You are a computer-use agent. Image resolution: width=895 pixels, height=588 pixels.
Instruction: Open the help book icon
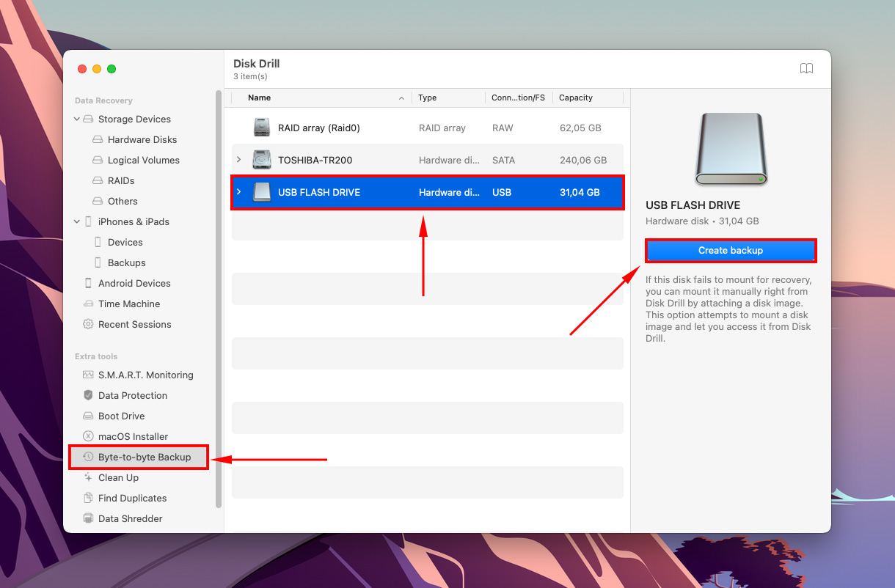coord(806,68)
